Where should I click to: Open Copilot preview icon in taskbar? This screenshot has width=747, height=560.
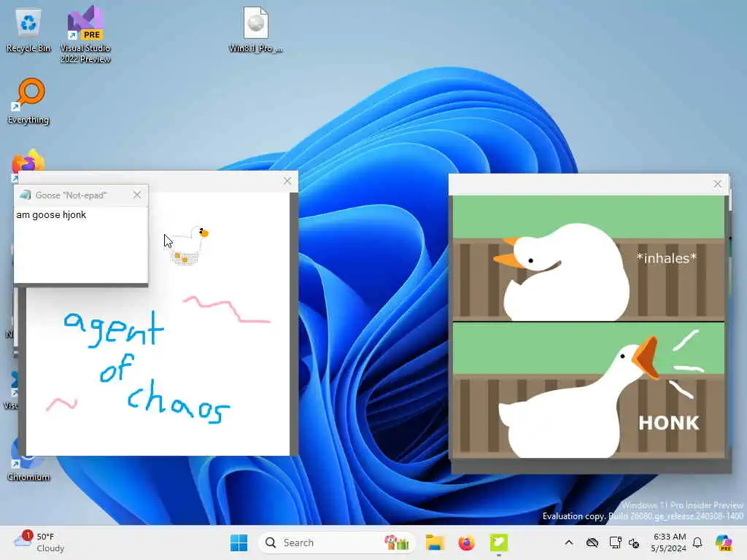click(x=724, y=542)
